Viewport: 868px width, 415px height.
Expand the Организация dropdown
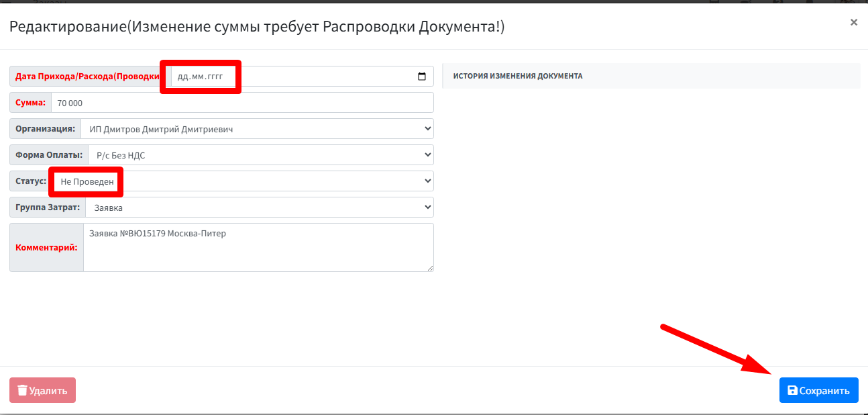tap(257, 129)
